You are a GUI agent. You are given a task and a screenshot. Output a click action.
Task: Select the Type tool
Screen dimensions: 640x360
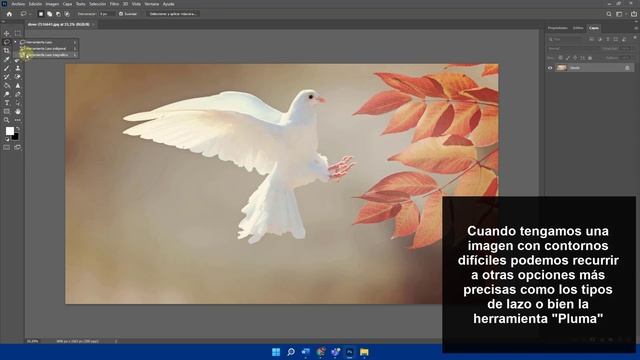[x=7, y=103]
